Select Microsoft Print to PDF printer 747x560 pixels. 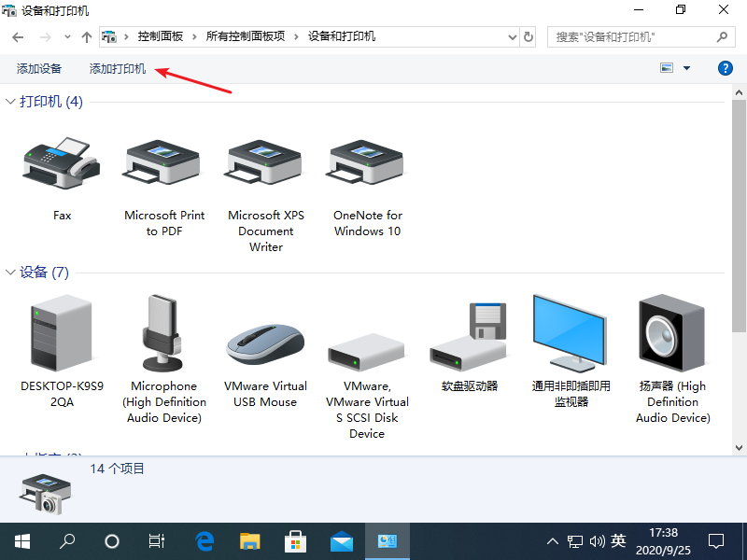point(164,163)
